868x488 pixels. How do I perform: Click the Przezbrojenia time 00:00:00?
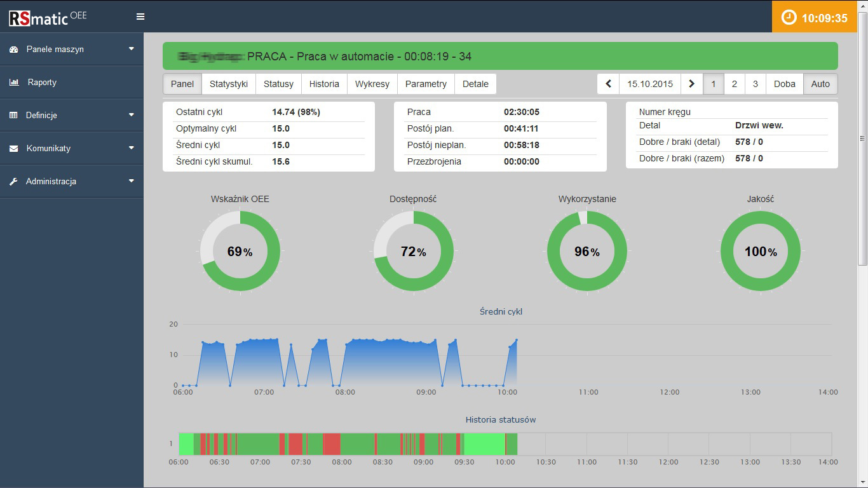pyautogui.click(x=522, y=161)
